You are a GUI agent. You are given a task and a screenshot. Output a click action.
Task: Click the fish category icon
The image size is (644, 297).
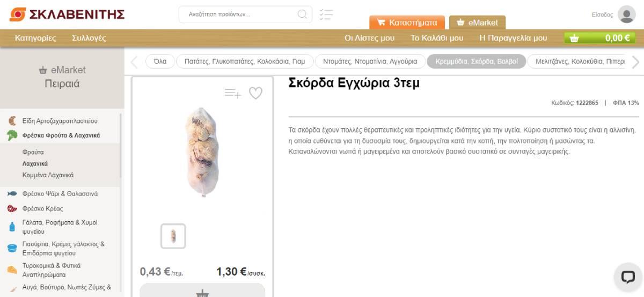tap(12, 193)
